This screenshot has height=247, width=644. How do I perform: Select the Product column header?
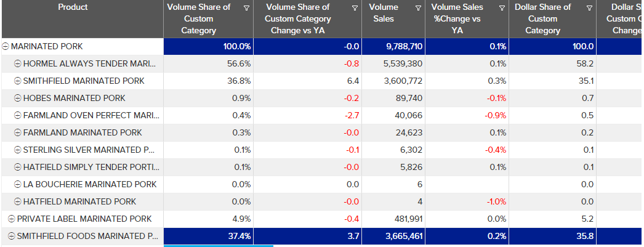(73, 7)
